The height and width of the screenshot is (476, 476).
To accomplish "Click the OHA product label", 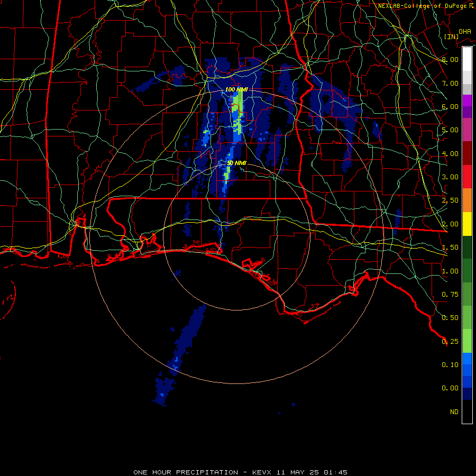I will 465,31.
